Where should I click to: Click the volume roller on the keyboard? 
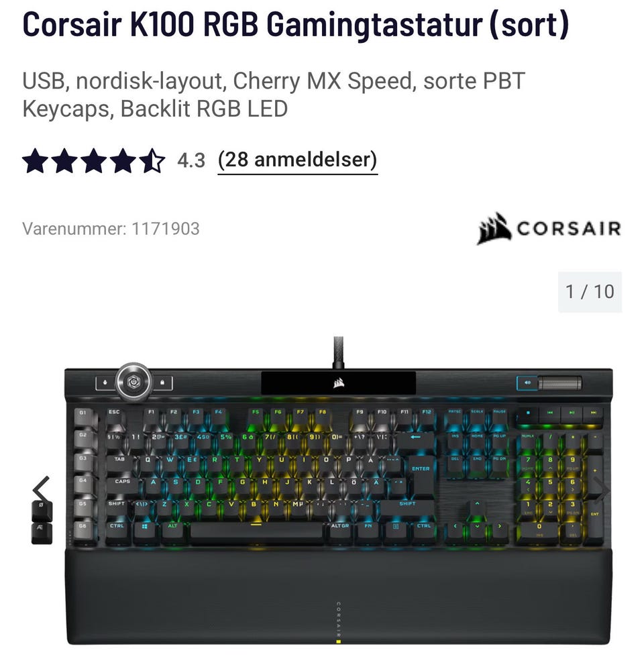559,383
